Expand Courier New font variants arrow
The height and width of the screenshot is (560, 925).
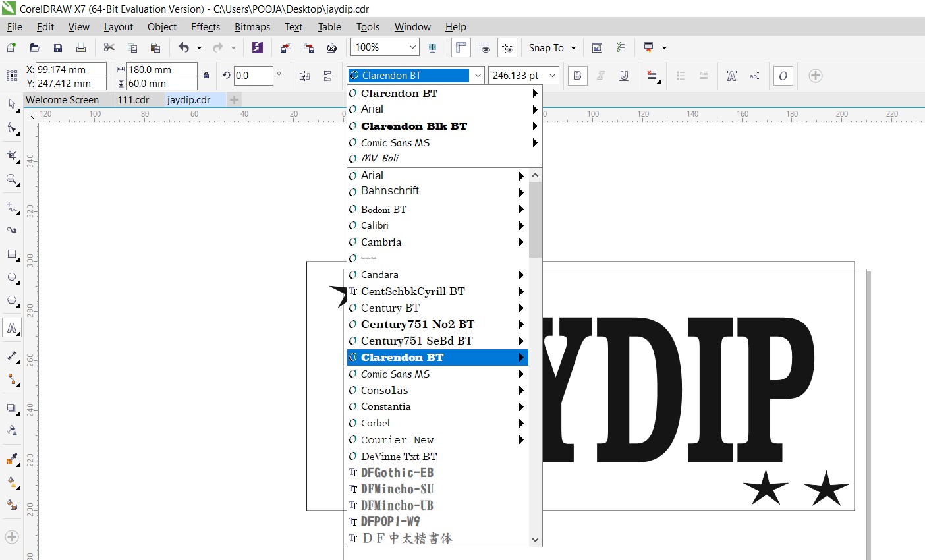click(521, 440)
